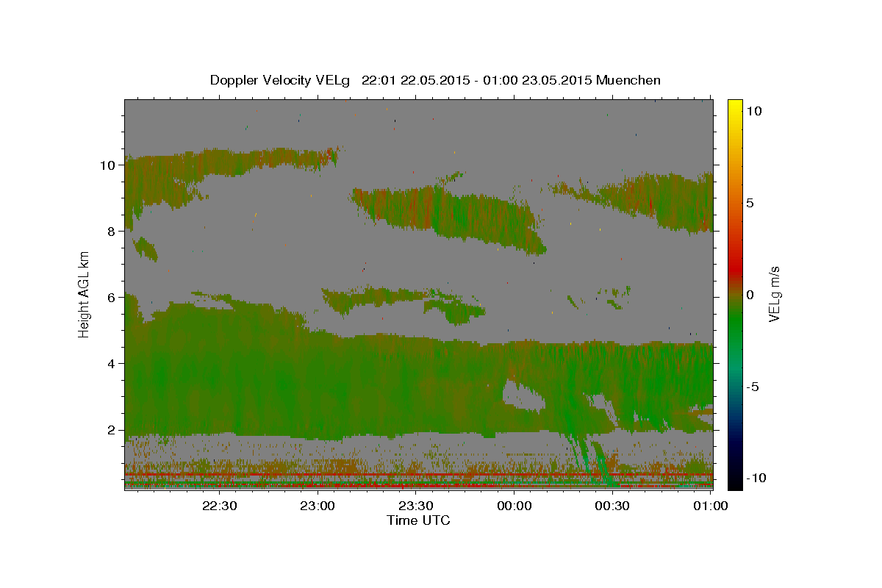This screenshot has height=588, width=882.
Task: Click the 'Time UTC' axis title
Action: coord(418,520)
